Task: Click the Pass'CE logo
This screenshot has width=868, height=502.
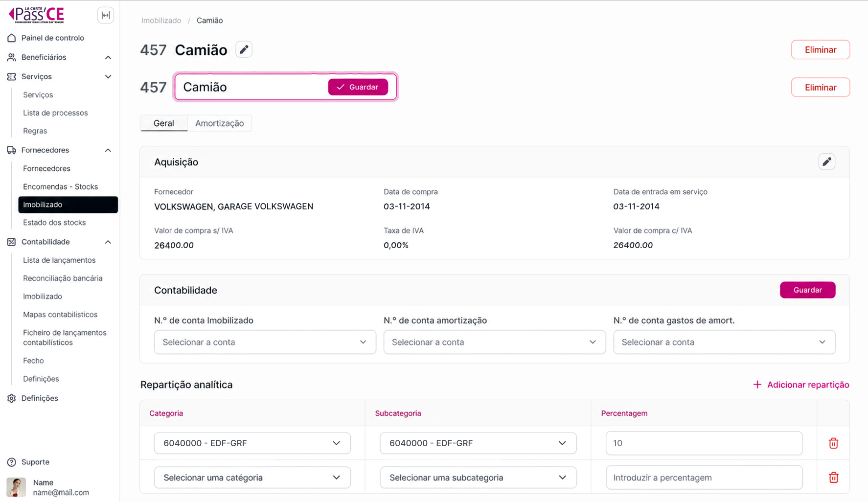Action: (x=37, y=15)
